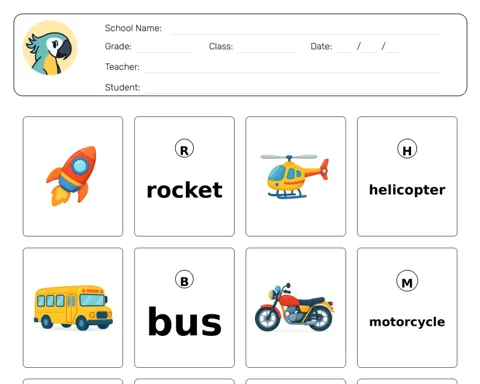Click the Date label

coord(321,46)
